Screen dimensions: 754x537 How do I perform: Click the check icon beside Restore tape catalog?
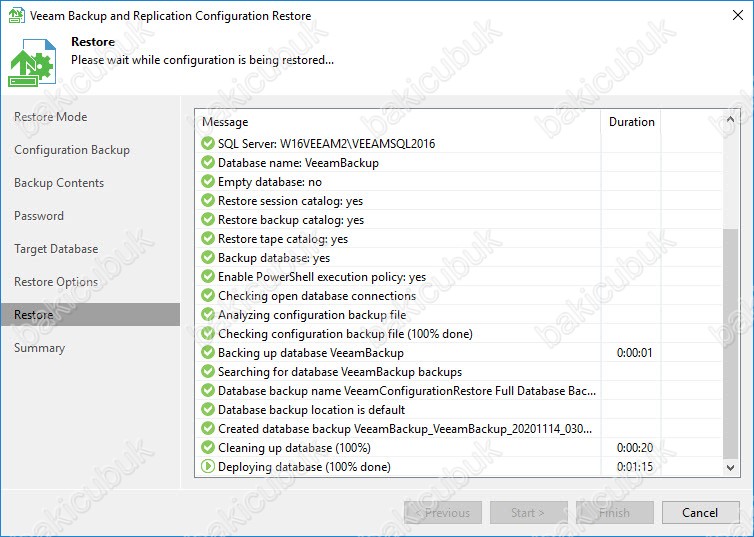208,238
